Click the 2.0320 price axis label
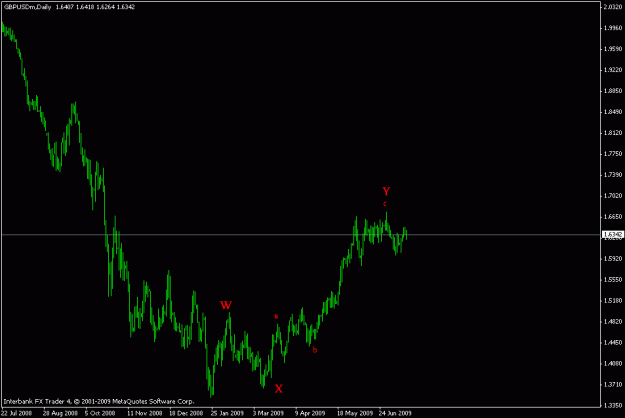This screenshot has height=418, width=625. click(x=613, y=7)
